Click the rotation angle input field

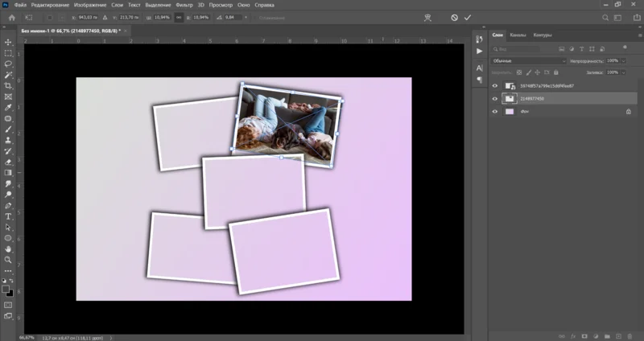231,17
